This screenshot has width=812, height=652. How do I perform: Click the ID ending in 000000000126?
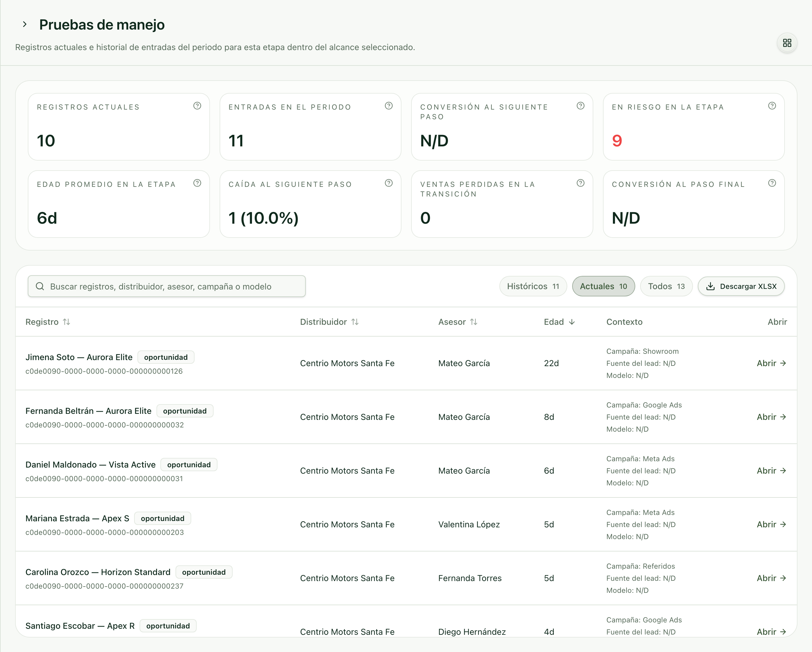(104, 371)
